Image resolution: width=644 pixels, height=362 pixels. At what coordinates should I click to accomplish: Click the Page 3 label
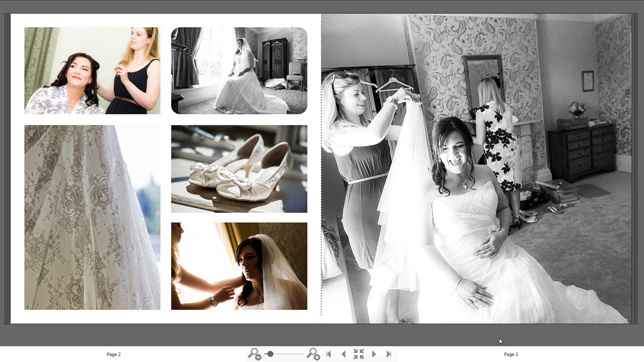pos(511,354)
